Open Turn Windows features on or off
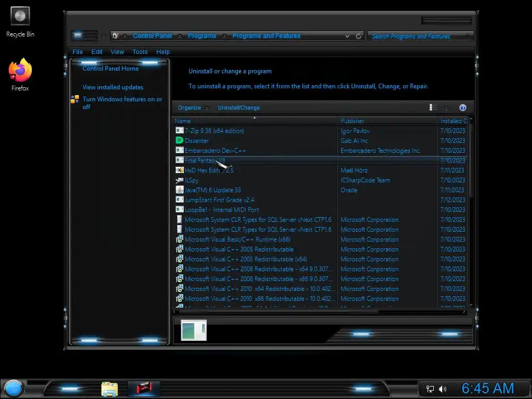 (x=123, y=103)
